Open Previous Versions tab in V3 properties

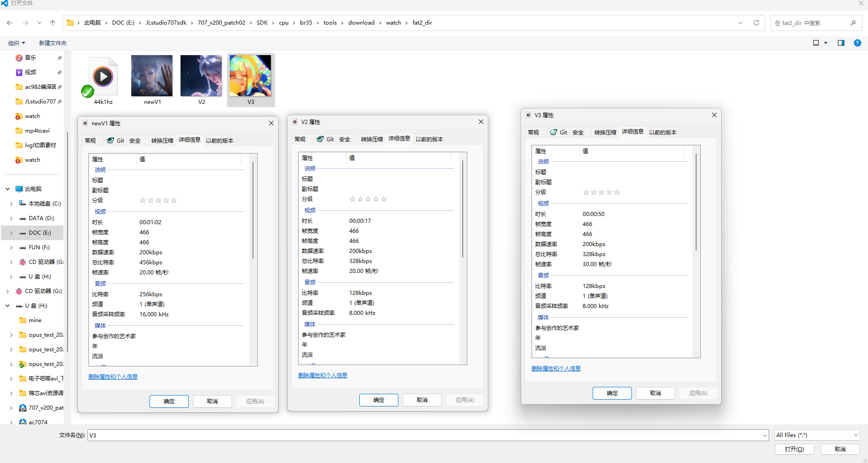pyautogui.click(x=663, y=132)
